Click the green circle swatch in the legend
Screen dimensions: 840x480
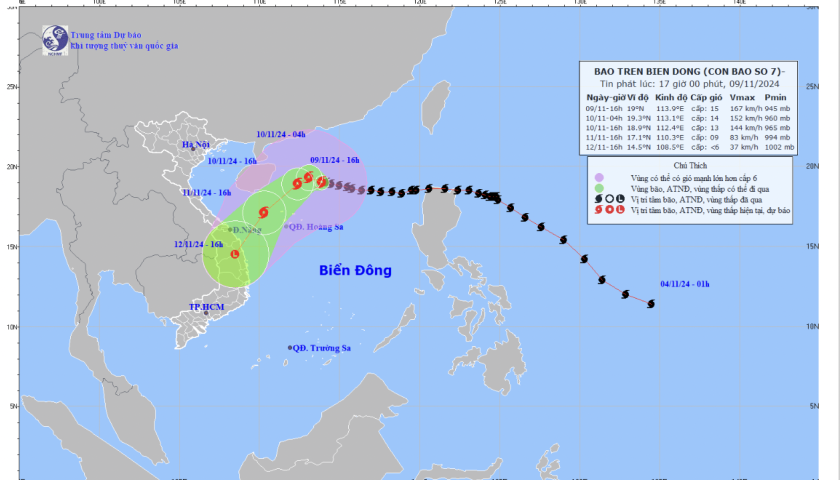coord(597,187)
